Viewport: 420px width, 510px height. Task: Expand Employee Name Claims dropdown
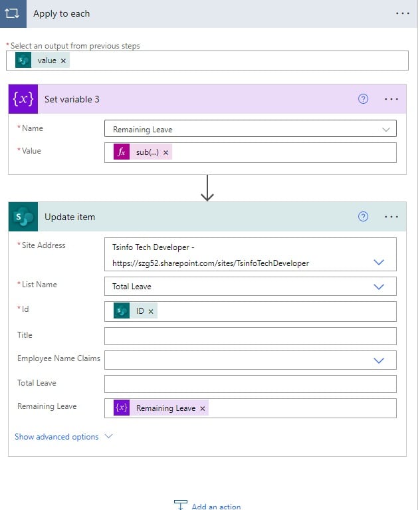[x=379, y=360]
